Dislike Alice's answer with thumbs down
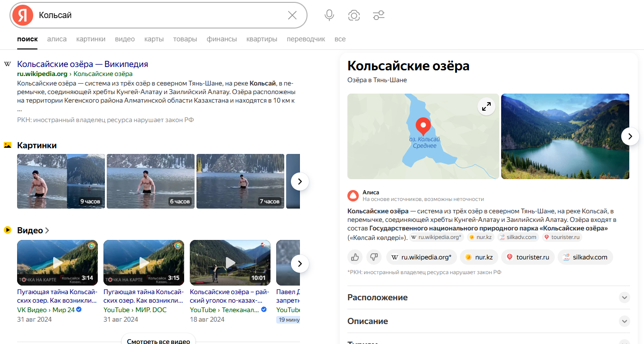 [374, 257]
